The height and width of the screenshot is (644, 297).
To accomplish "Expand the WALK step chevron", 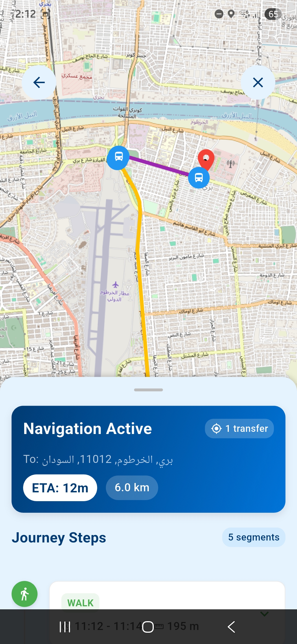I will (x=264, y=614).
